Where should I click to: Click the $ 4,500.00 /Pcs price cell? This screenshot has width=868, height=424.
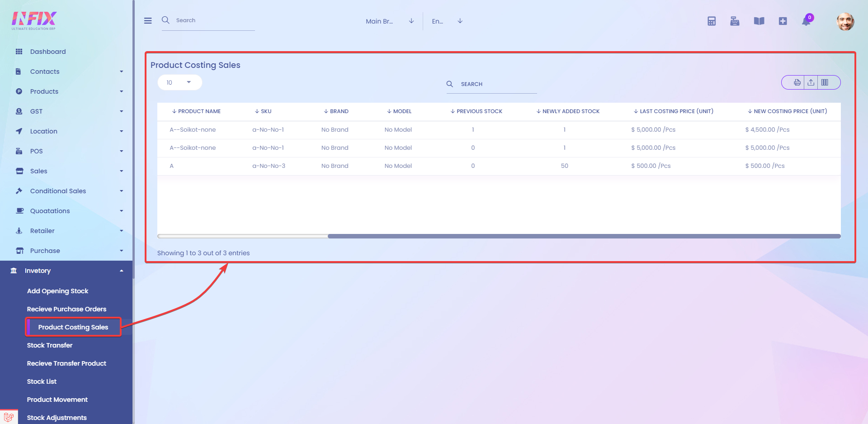pyautogui.click(x=767, y=130)
